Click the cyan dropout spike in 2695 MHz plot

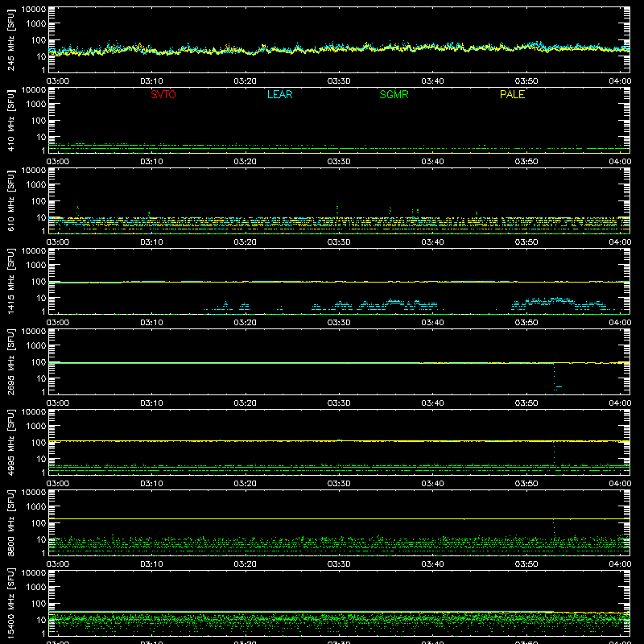point(555,379)
